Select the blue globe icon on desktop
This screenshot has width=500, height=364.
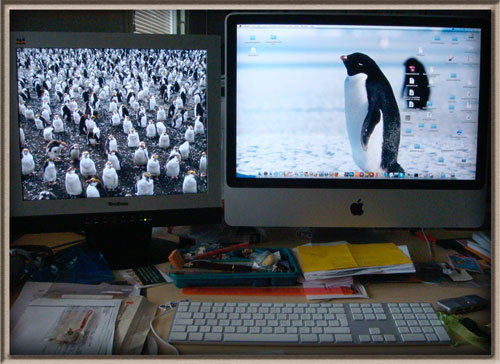tap(459, 132)
